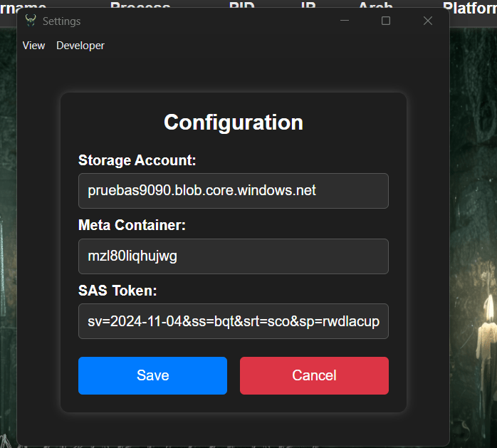Select the Arch column header
497x448 pixels.
(x=375, y=6)
